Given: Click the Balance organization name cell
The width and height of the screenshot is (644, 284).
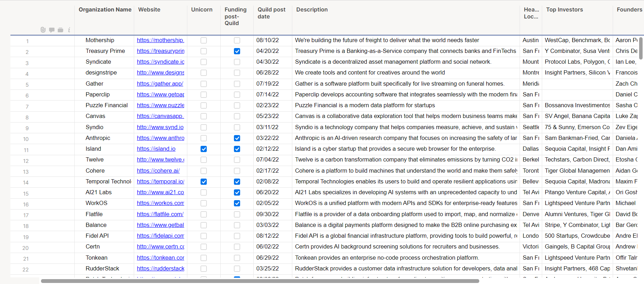Looking at the screenshot, I should coord(104,225).
